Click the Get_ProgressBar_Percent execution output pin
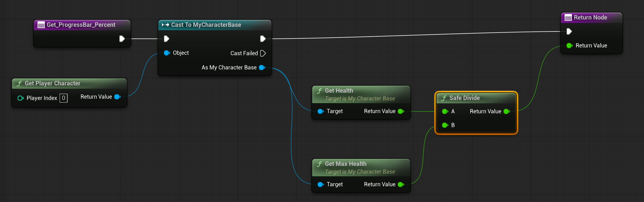Screen dimensions: 644x202 (x=122, y=39)
